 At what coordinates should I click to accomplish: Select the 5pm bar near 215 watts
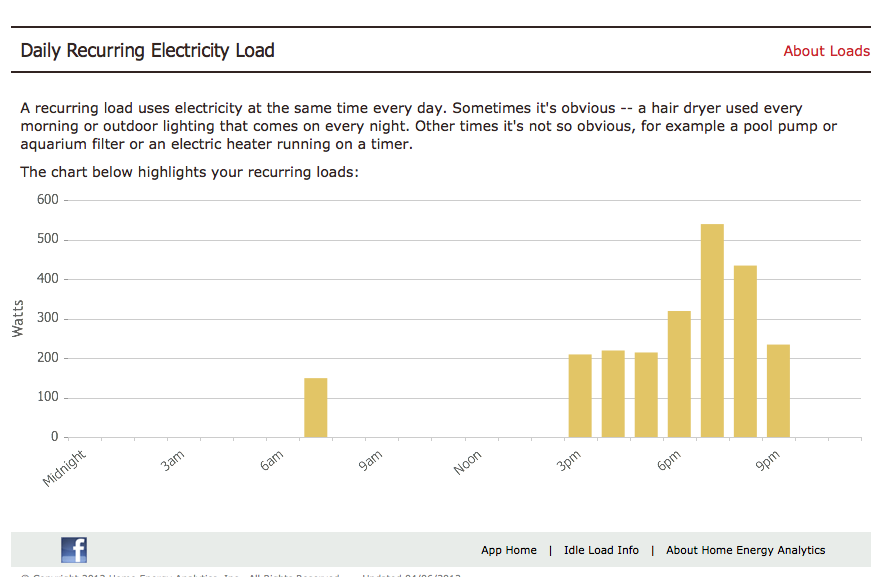[646, 395]
